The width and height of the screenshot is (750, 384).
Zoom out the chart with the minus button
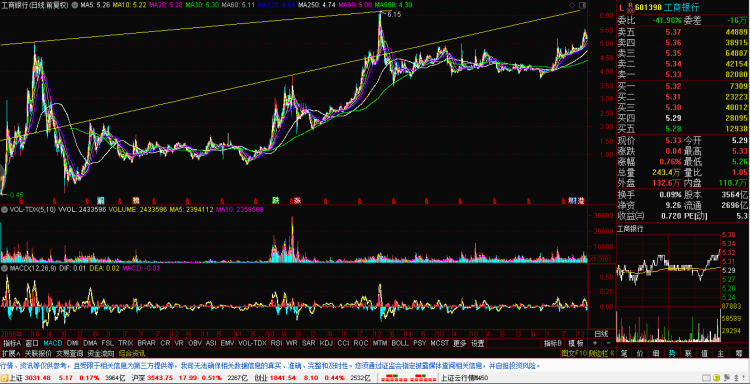(x=608, y=343)
